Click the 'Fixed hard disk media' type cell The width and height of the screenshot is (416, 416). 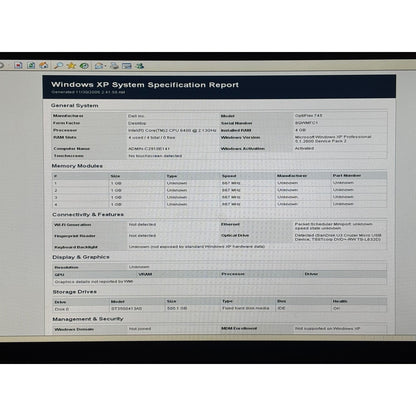(x=246, y=308)
